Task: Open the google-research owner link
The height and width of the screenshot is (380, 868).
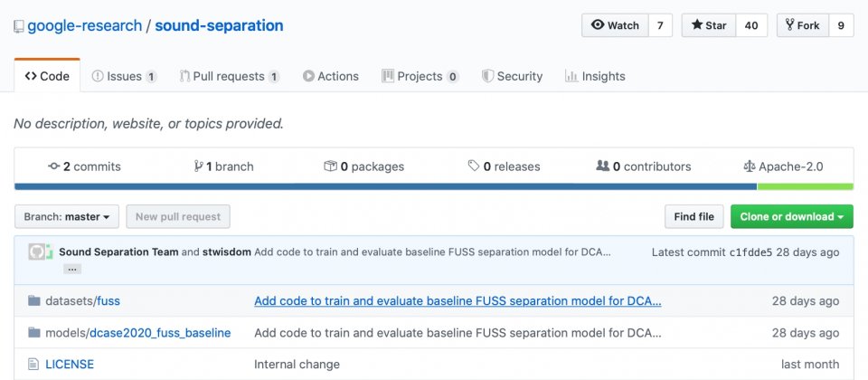Action: pyautogui.click(x=85, y=25)
